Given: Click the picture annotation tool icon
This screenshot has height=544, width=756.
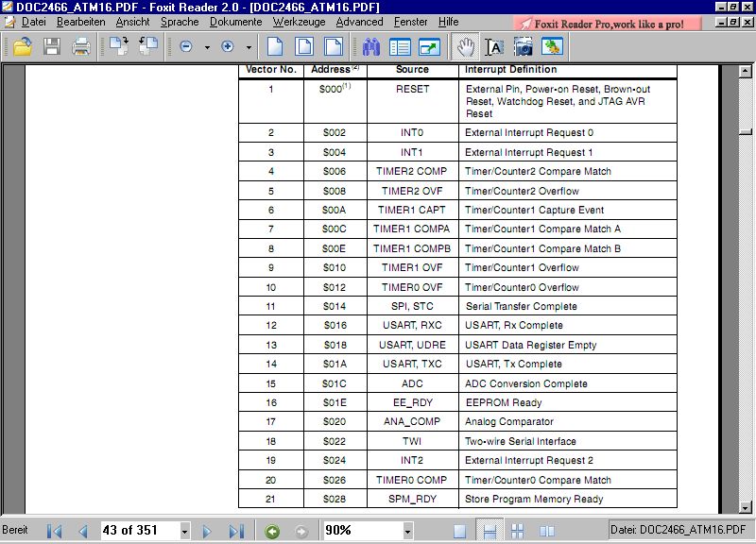Looking at the screenshot, I should tap(553, 46).
